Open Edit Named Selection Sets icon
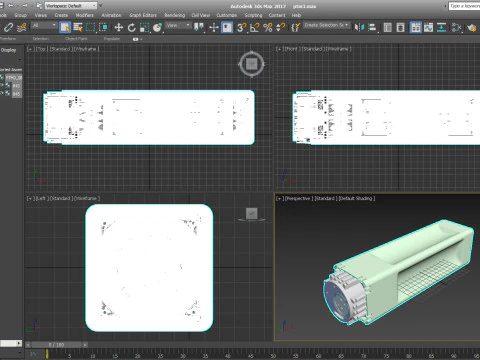The height and width of the screenshot is (360, 480). pyautogui.click(x=295, y=27)
